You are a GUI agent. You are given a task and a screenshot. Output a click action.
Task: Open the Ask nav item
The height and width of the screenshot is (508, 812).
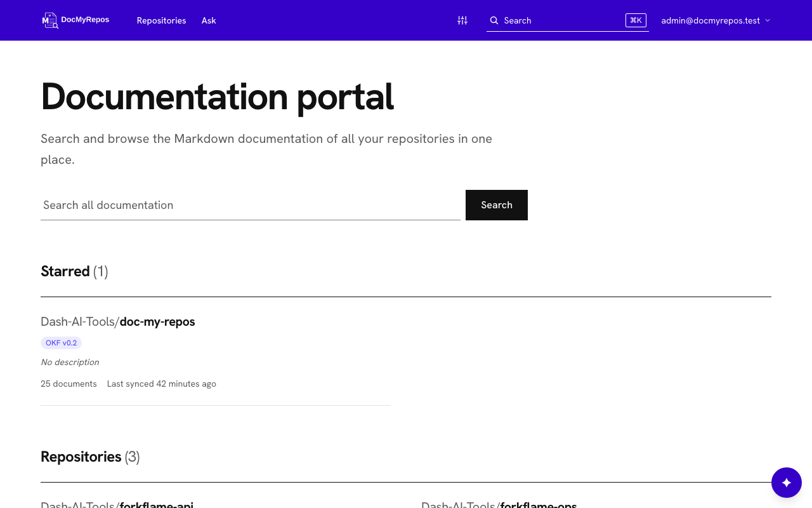pyautogui.click(x=209, y=20)
